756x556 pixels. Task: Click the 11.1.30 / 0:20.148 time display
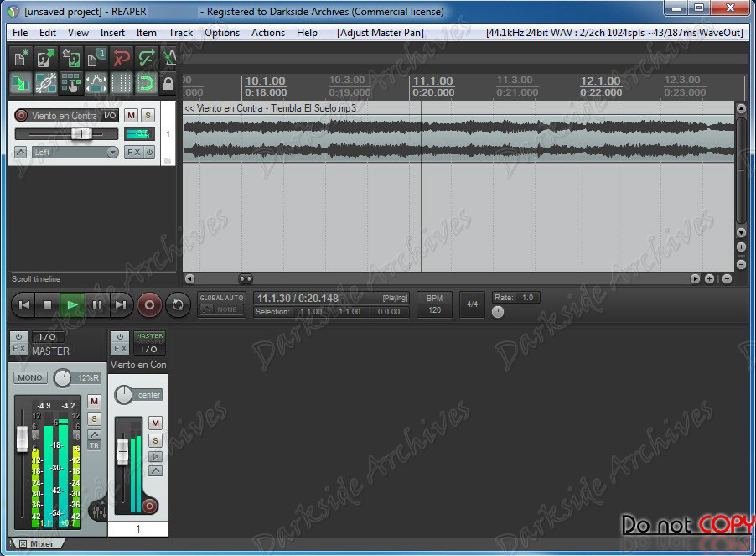pos(298,299)
